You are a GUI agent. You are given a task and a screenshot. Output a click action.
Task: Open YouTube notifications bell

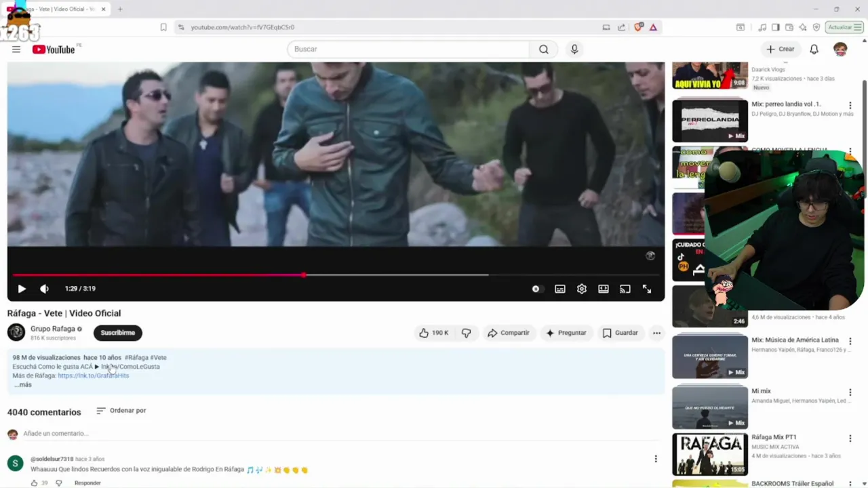click(814, 49)
